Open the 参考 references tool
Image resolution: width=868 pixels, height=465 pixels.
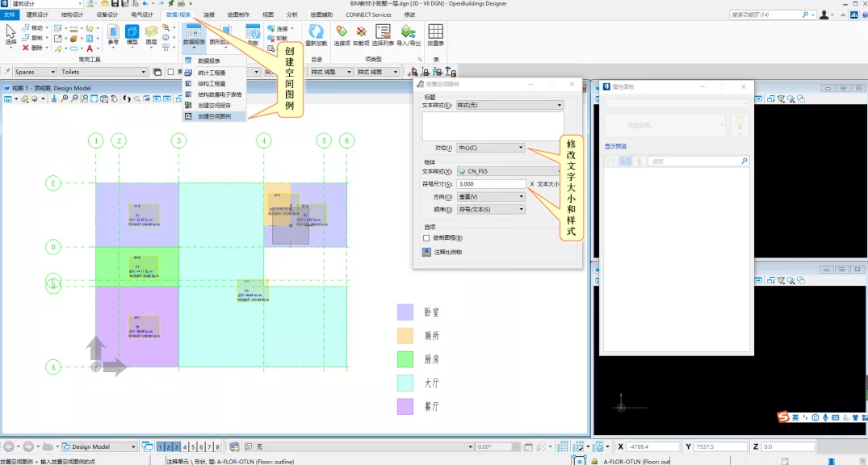pyautogui.click(x=114, y=35)
